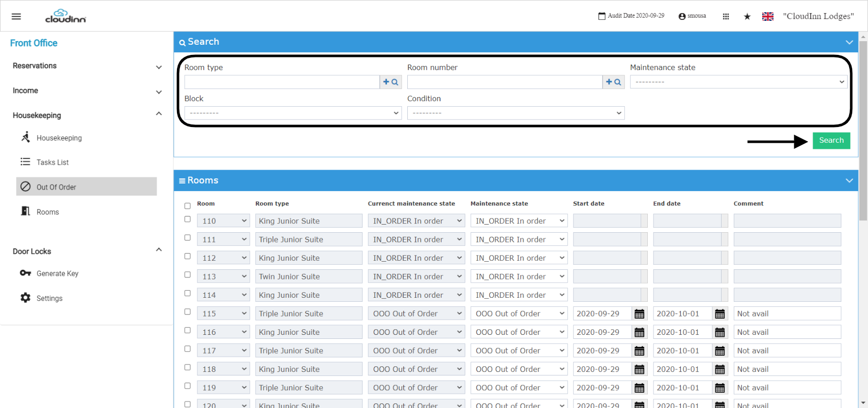
Task: Open the Start date calendar for room 117
Action: click(639, 351)
